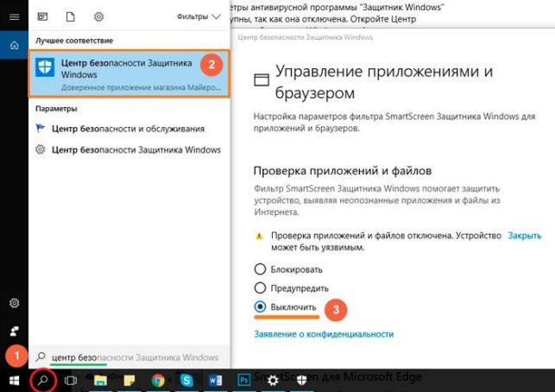Open best match Центр безопасности Защитника Windows
This screenshot has height=392, width=555.
point(129,73)
